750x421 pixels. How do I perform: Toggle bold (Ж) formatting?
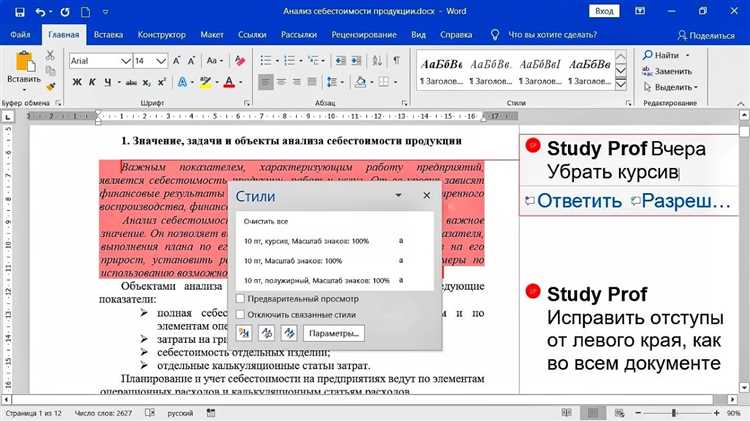77,82
